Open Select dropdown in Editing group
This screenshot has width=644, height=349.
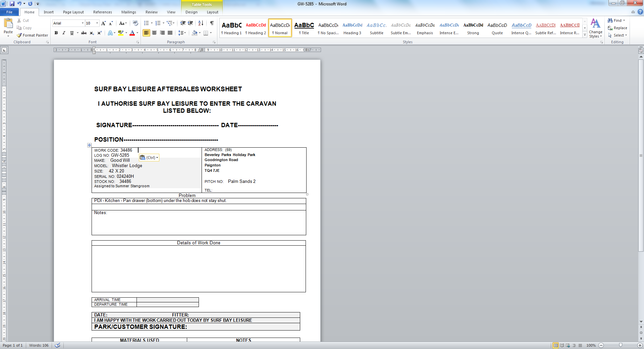[618, 35]
